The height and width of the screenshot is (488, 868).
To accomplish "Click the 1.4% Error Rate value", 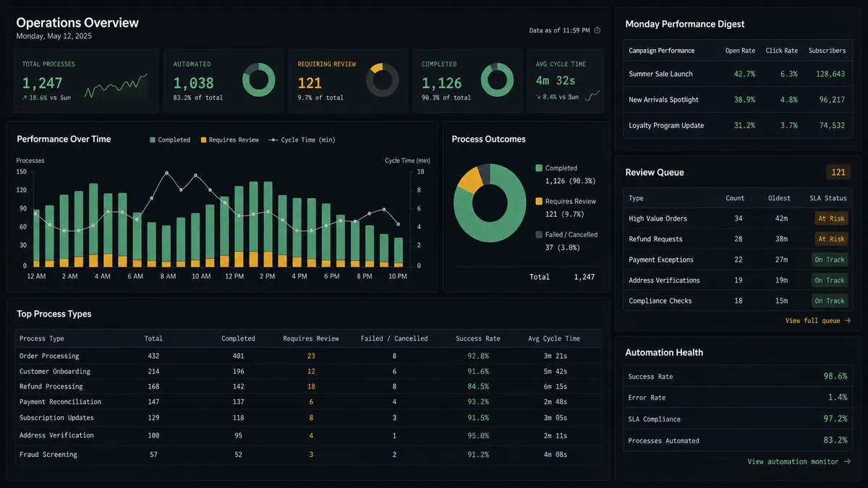I will pos(838,398).
